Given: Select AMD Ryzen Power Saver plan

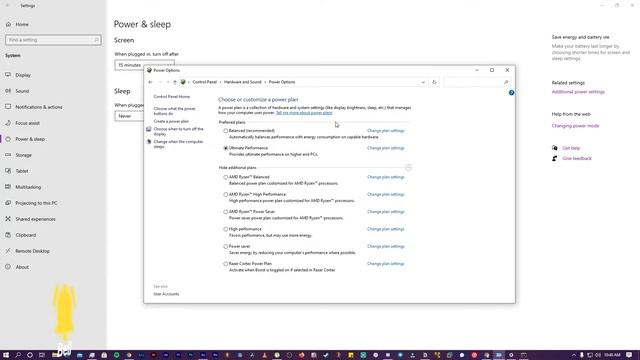Looking at the screenshot, I should 225,212.
